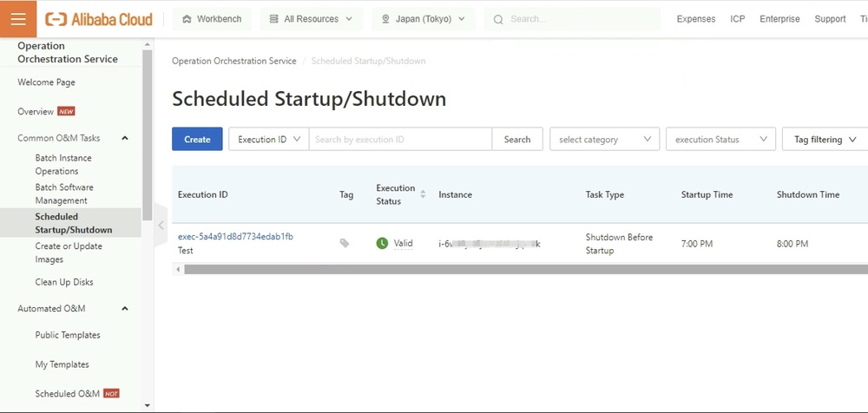The width and height of the screenshot is (868, 413).
Task: Click the Test execution description text
Action: click(186, 250)
